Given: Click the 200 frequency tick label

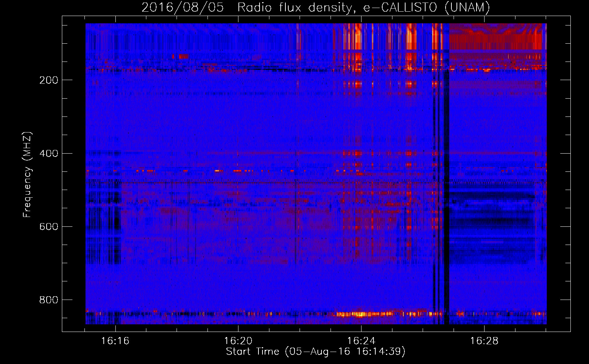Looking at the screenshot, I should (48, 80).
